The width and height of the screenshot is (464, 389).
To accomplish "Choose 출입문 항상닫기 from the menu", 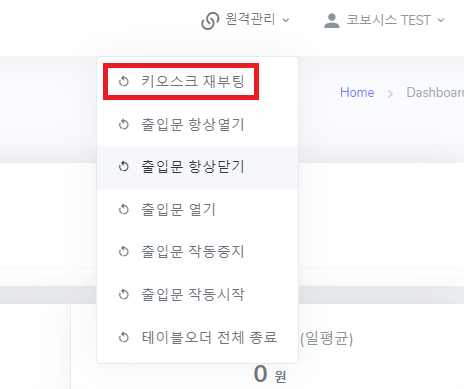I will (x=197, y=167).
